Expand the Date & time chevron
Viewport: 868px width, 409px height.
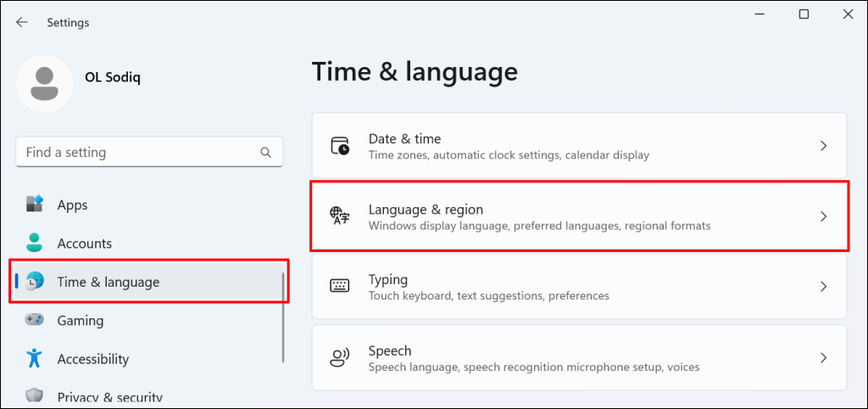click(x=823, y=146)
